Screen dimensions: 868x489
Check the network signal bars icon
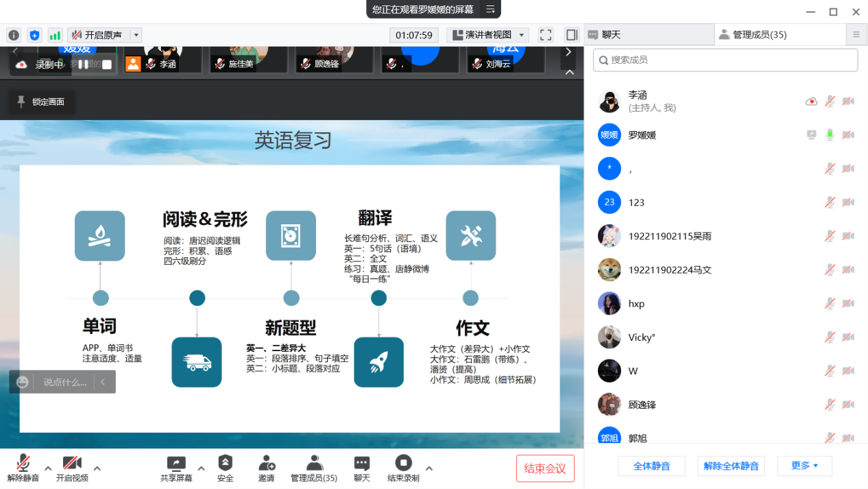55,35
